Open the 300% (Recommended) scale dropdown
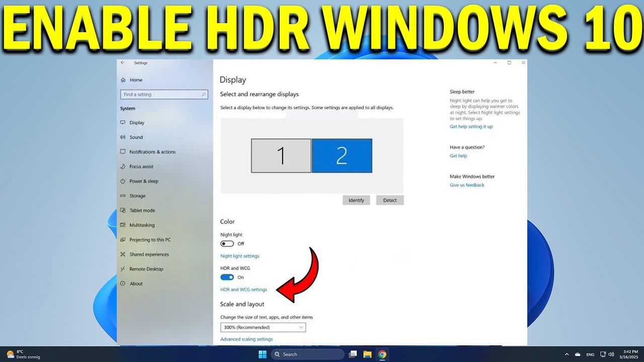Image resolution: width=644 pixels, height=362 pixels. click(x=263, y=327)
